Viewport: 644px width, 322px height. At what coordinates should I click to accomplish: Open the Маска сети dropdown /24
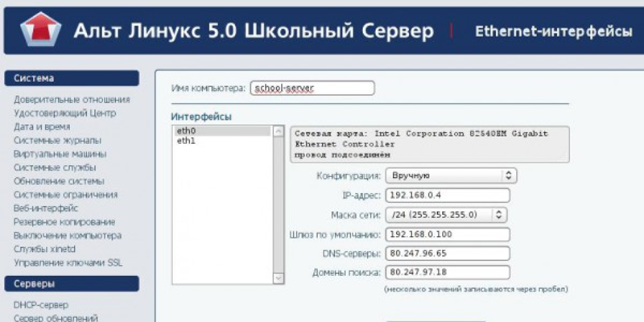pyautogui.click(x=446, y=214)
